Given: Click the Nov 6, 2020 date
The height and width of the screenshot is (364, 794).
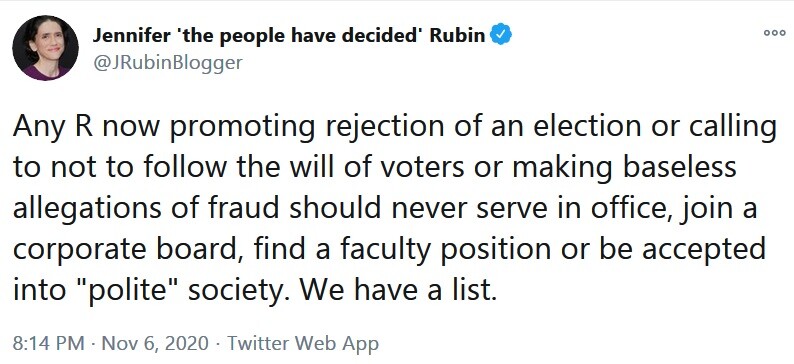Looking at the screenshot, I should click(x=155, y=344).
